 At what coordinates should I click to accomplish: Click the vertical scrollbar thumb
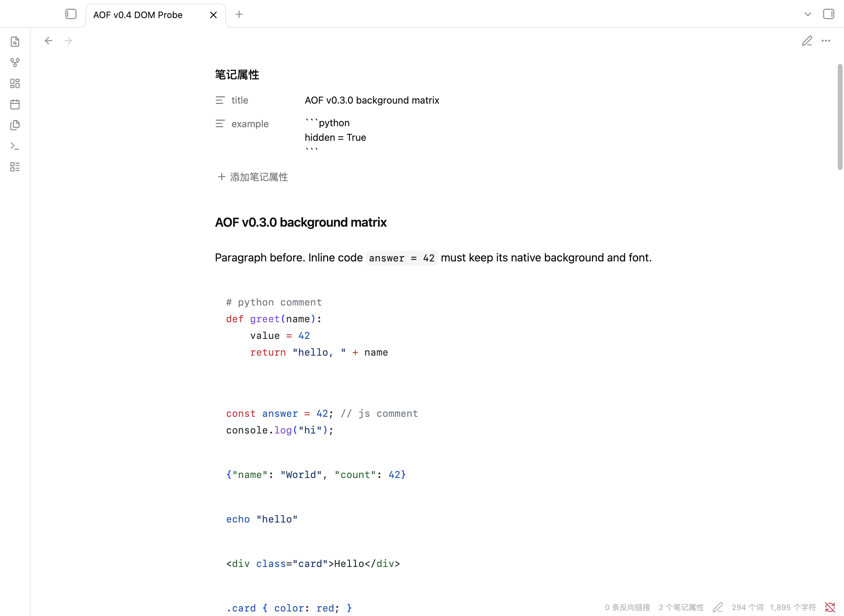840,117
